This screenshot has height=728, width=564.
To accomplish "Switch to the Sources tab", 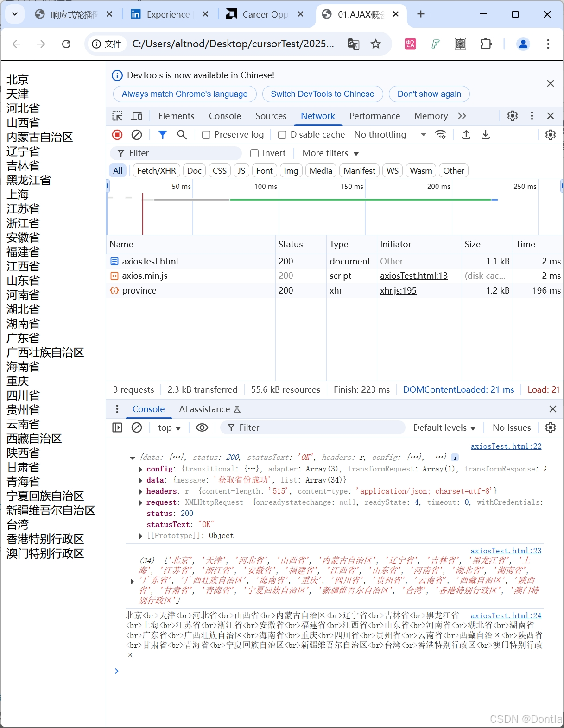I will tap(271, 116).
